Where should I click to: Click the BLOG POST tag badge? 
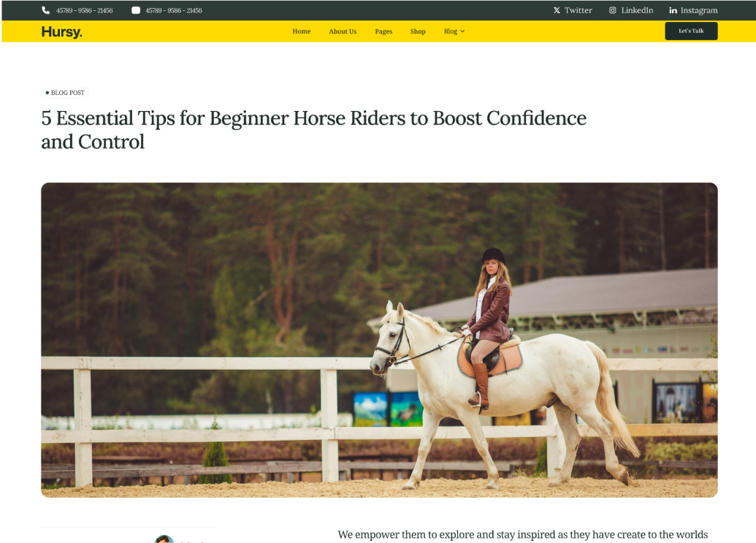coord(65,93)
